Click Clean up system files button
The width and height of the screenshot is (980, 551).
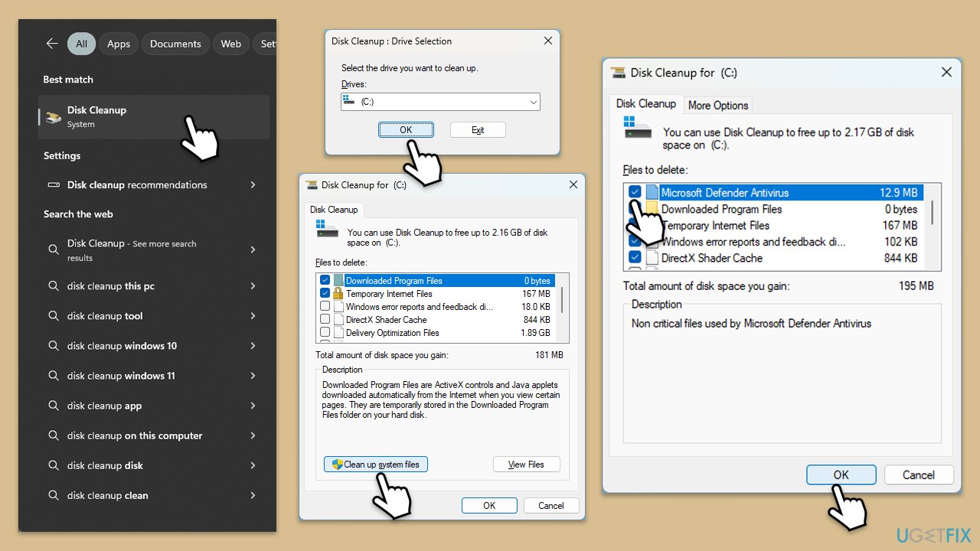tap(376, 465)
